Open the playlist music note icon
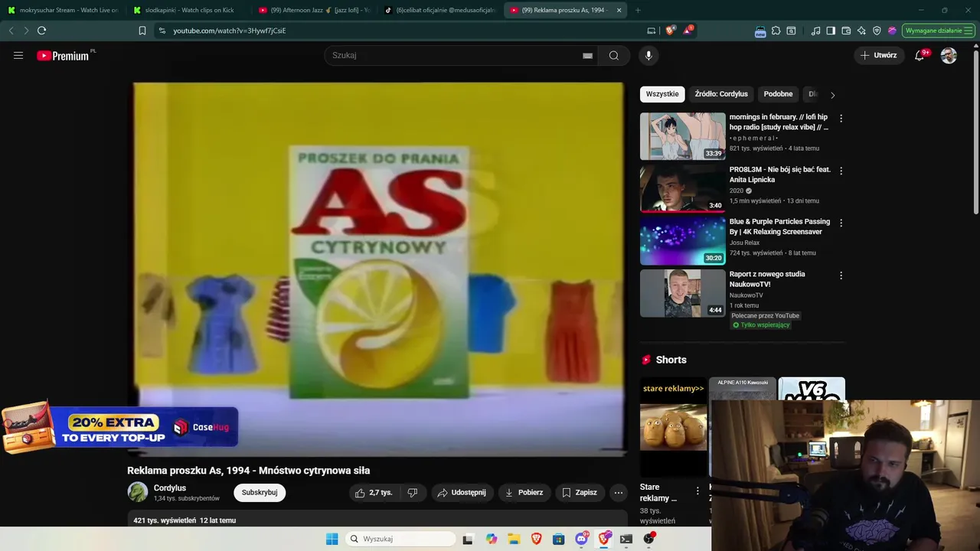980x551 pixels. click(x=815, y=31)
